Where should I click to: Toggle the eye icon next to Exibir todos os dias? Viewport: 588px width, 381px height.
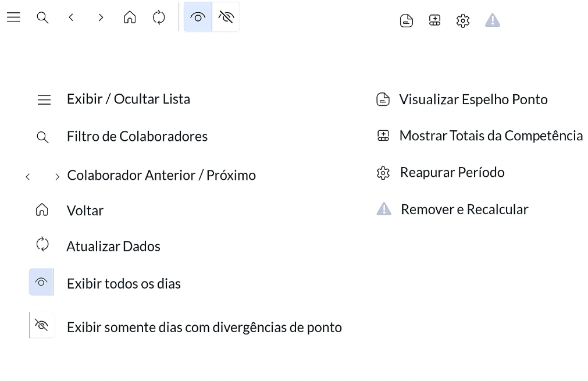(x=41, y=282)
